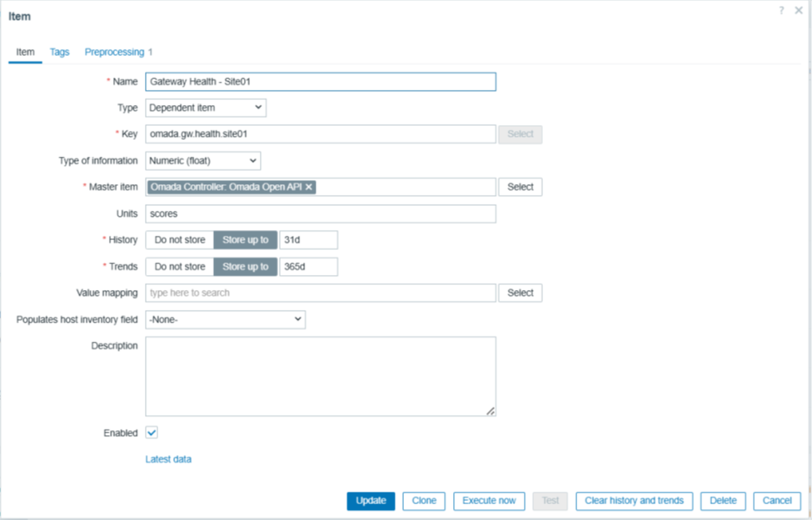Screen dimensions: 812x520
Task: Remove Omada Open API master item tag
Action: click(309, 187)
